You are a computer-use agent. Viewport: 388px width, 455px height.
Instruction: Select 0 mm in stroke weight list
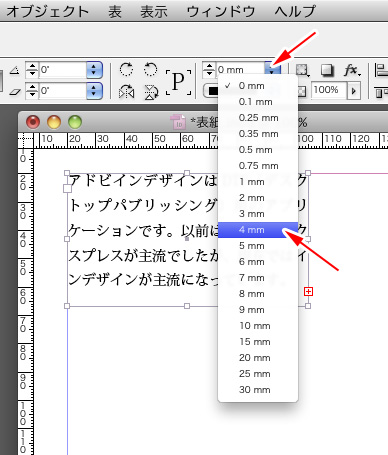coord(258,86)
